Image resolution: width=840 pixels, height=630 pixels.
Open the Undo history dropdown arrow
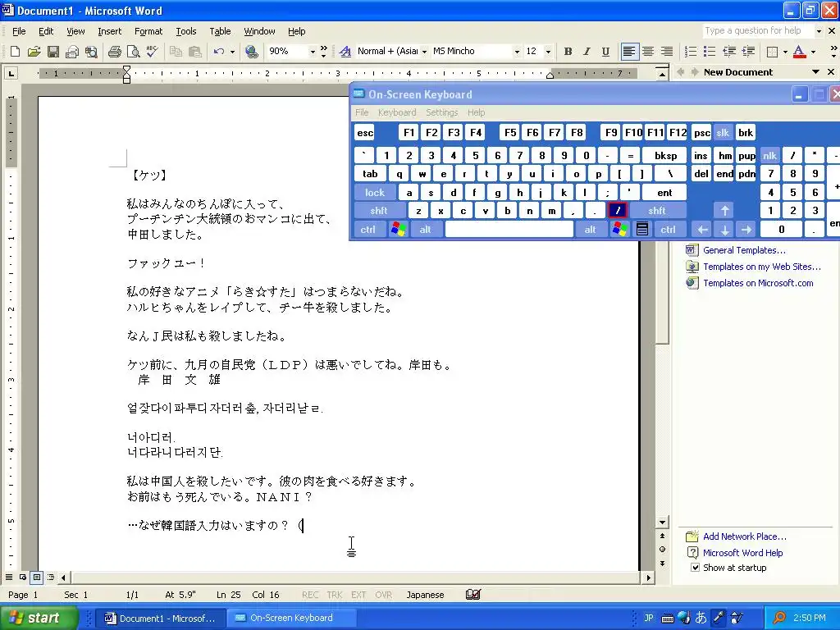tap(232, 52)
